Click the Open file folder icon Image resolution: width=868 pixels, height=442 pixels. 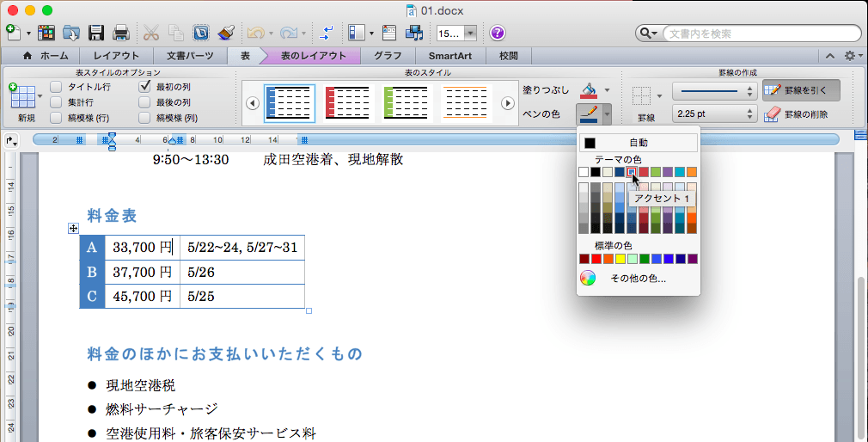(x=70, y=34)
